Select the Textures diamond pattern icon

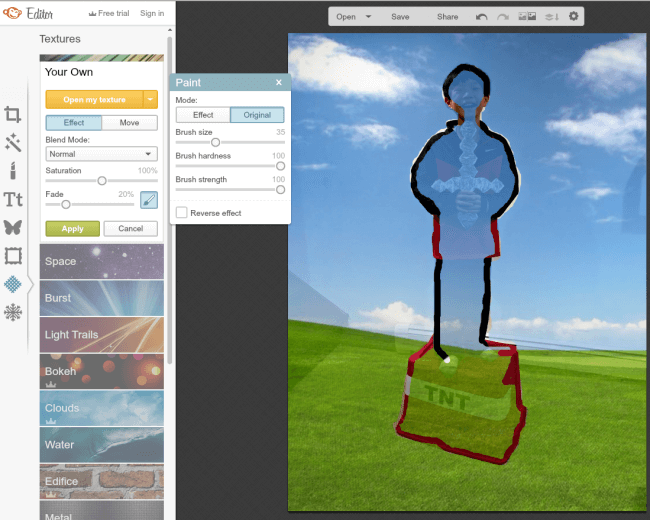pos(12,284)
